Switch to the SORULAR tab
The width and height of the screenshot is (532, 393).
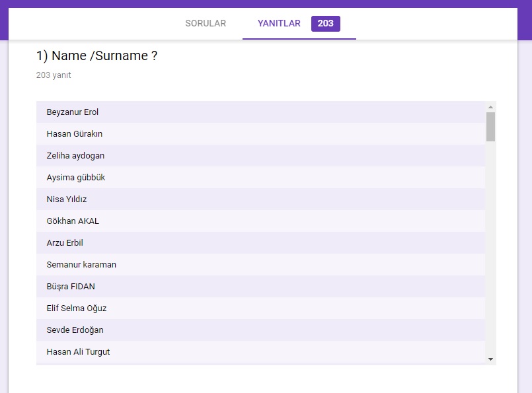pyautogui.click(x=206, y=24)
